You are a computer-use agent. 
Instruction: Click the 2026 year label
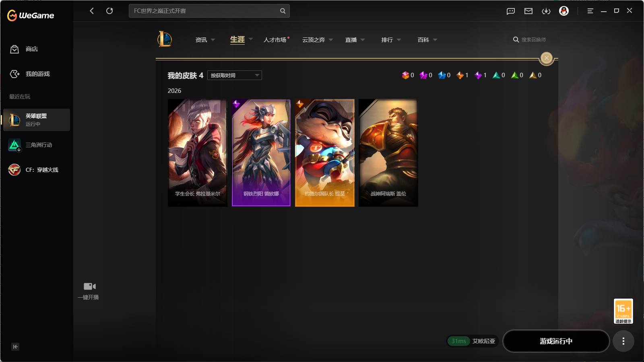(174, 91)
